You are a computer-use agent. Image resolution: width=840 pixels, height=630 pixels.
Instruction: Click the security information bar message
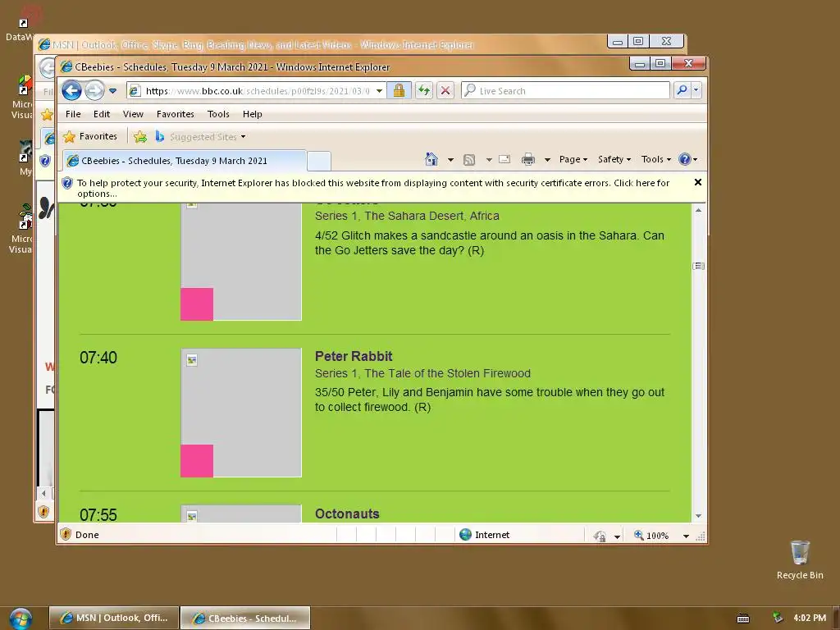coord(373,188)
